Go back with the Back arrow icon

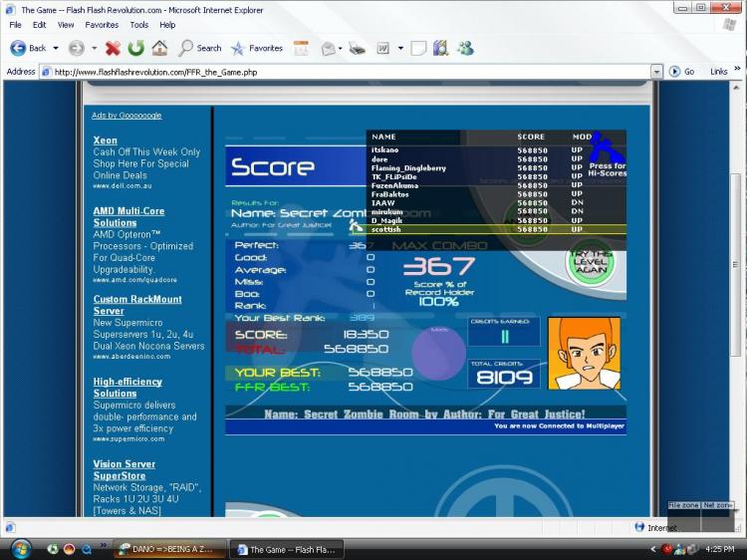click(19, 48)
